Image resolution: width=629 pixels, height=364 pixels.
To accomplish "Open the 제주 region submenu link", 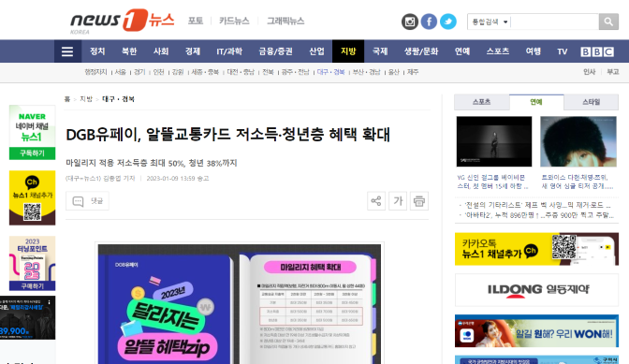I will click(x=413, y=72).
